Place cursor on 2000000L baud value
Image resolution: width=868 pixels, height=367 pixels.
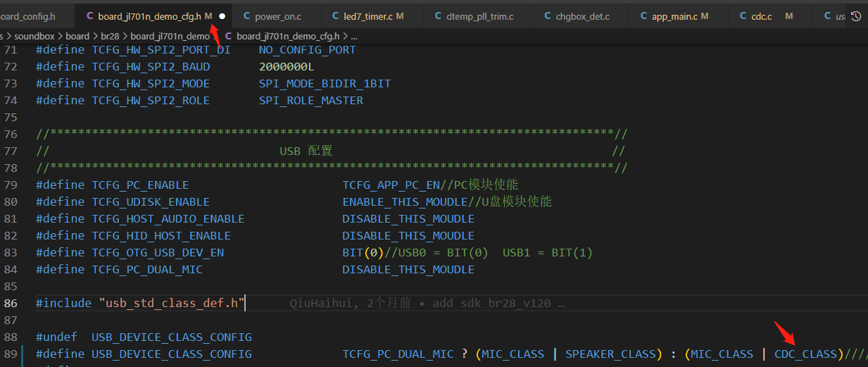(x=287, y=66)
